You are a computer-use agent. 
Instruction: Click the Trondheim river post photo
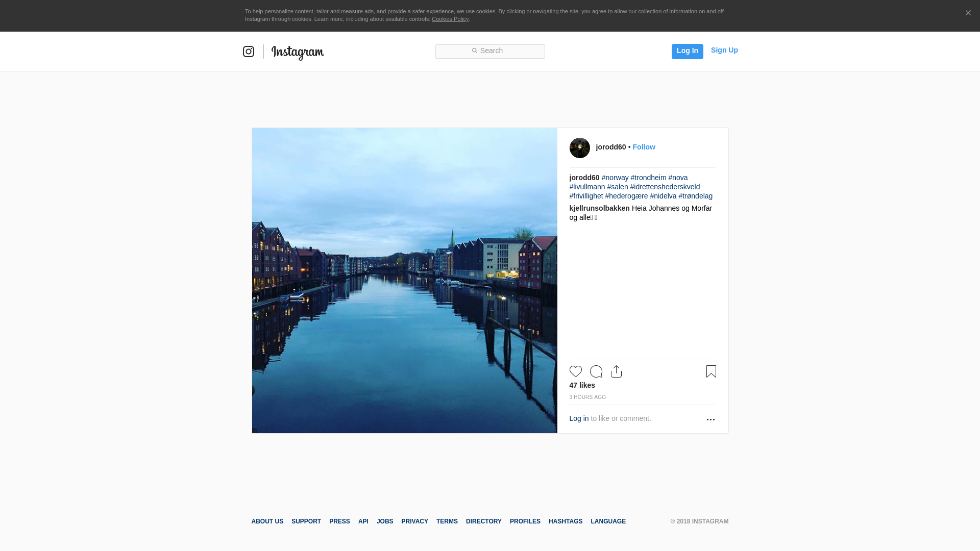pos(404,281)
